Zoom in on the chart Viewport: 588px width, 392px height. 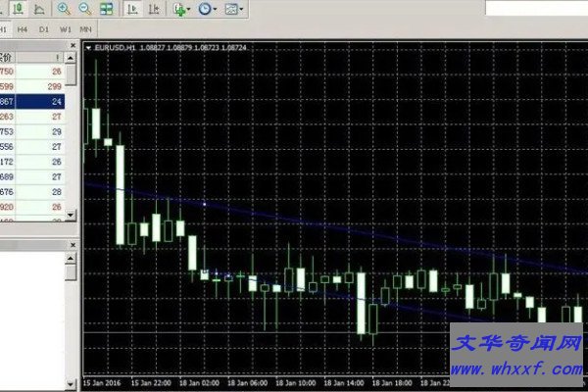click(x=64, y=9)
